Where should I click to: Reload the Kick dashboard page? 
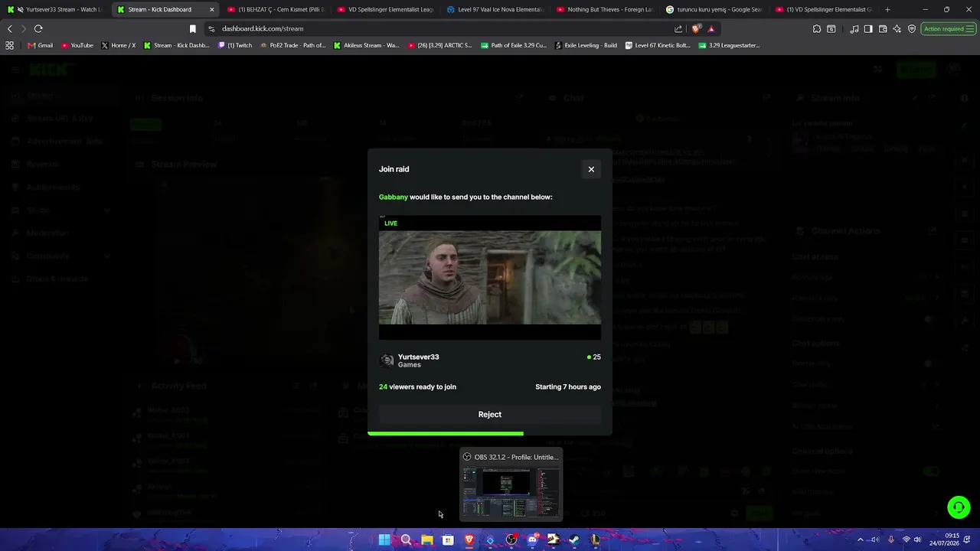coord(38,29)
